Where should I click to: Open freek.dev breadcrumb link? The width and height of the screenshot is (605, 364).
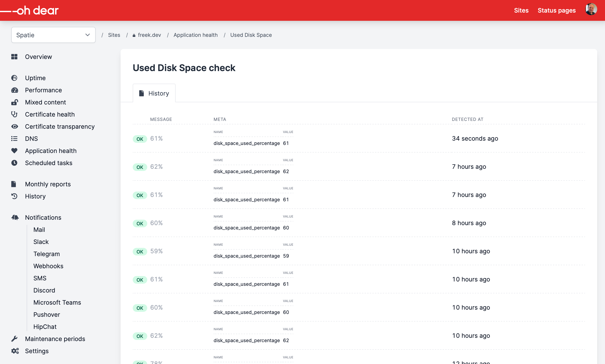(149, 35)
